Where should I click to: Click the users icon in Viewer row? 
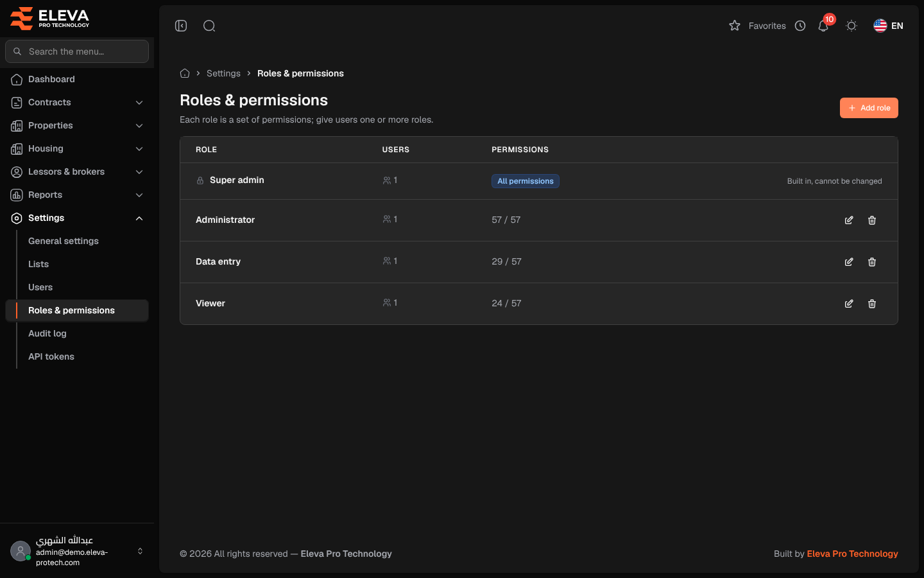387,303
